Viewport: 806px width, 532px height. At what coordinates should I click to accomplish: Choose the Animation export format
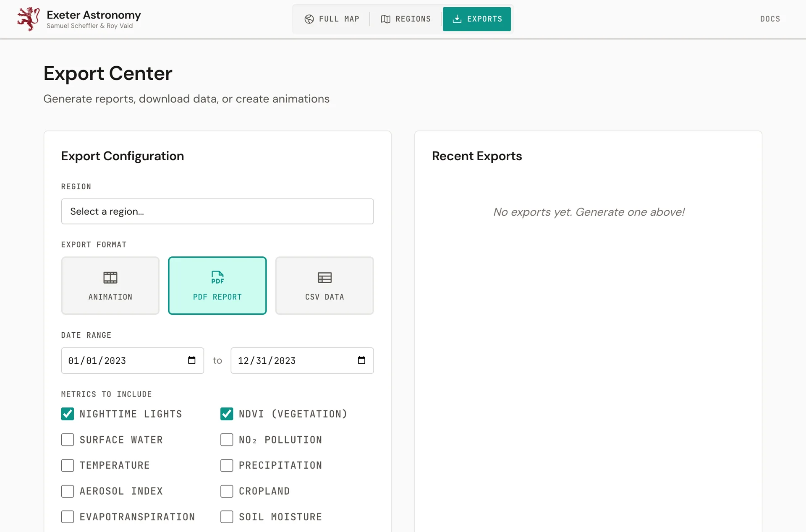click(110, 286)
